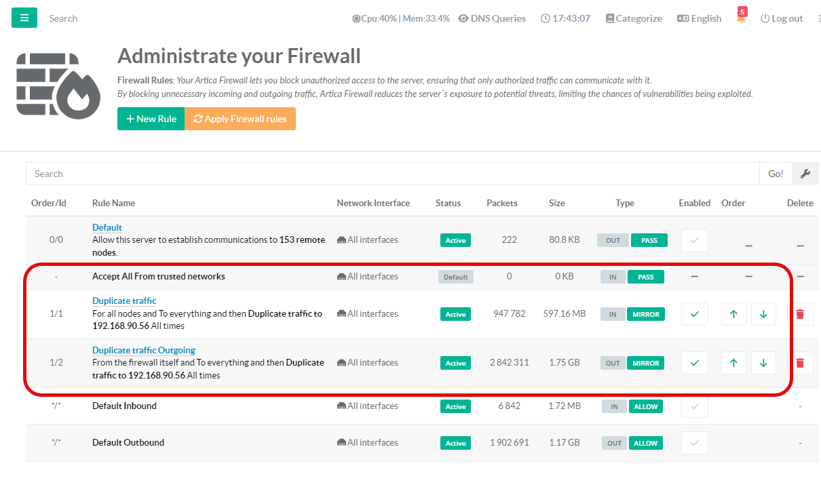Open the hamburger menu button

coord(24,18)
